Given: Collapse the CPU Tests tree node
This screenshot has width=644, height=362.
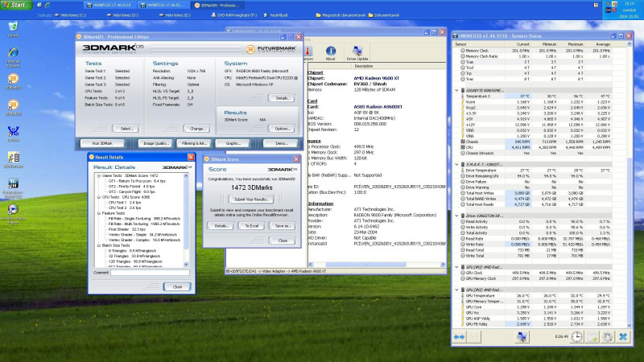Looking at the screenshot, I should click(x=99, y=197).
